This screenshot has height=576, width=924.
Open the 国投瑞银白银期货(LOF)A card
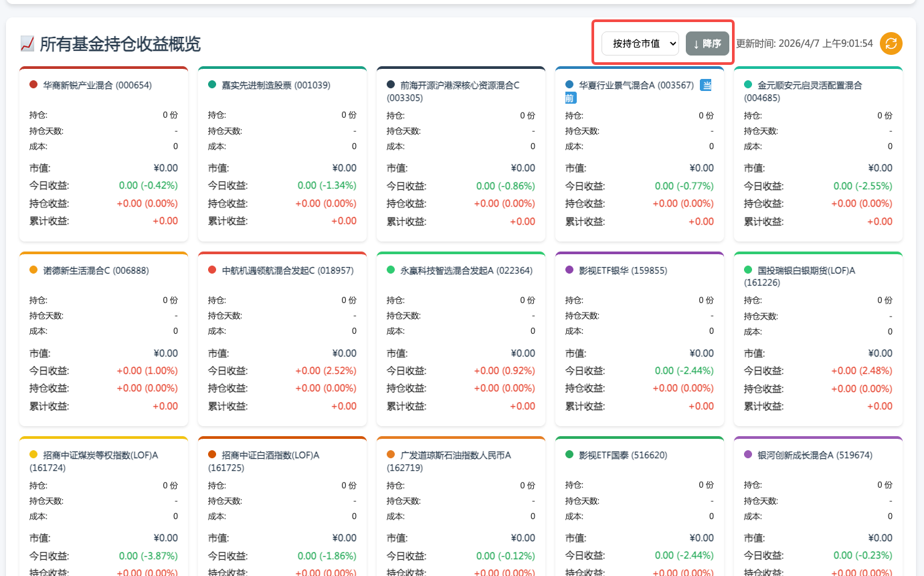pos(818,338)
